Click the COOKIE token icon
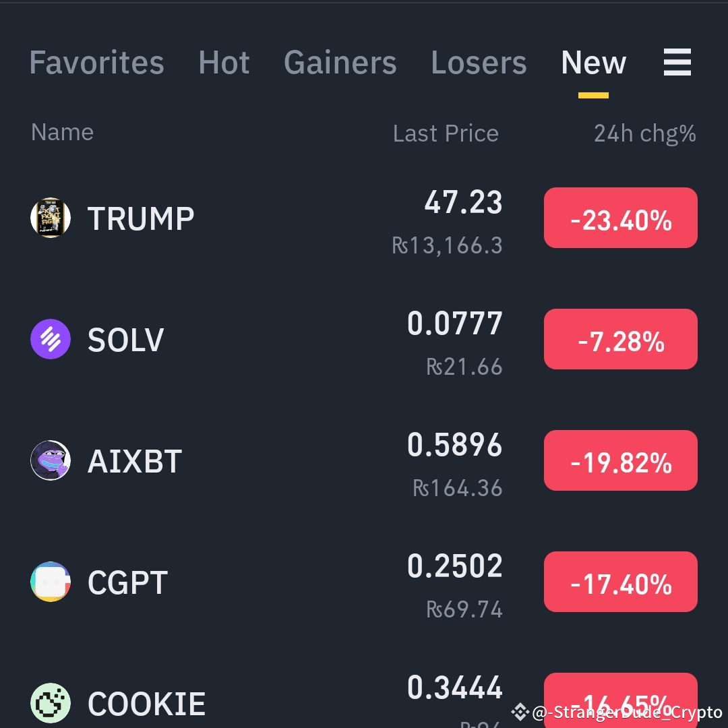Image resolution: width=728 pixels, height=728 pixels. [50, 703]
